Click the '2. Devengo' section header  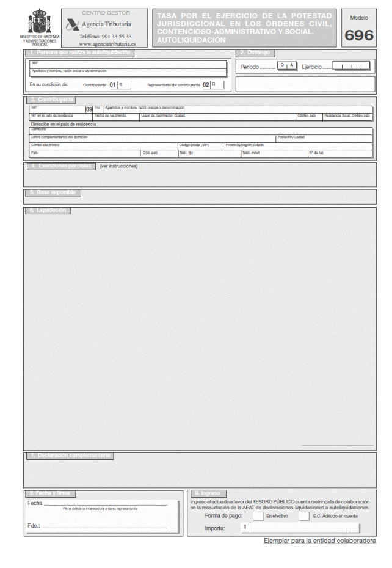point(255,53)
